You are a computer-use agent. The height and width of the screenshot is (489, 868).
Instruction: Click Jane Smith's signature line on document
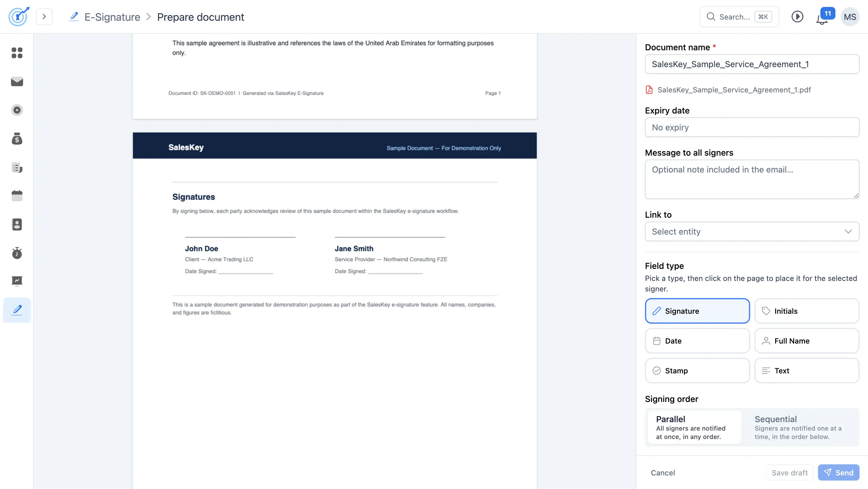390,237
